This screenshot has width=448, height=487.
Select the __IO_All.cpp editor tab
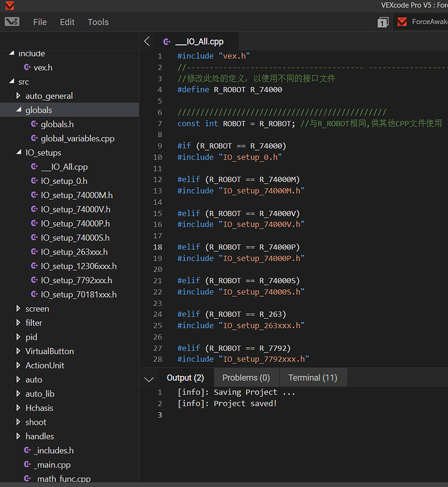pyautogui.click(x=197, y=42)
